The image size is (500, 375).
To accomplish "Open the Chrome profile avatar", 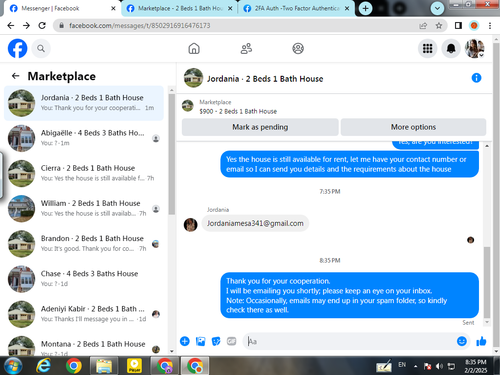I will (x=474, y=26).
